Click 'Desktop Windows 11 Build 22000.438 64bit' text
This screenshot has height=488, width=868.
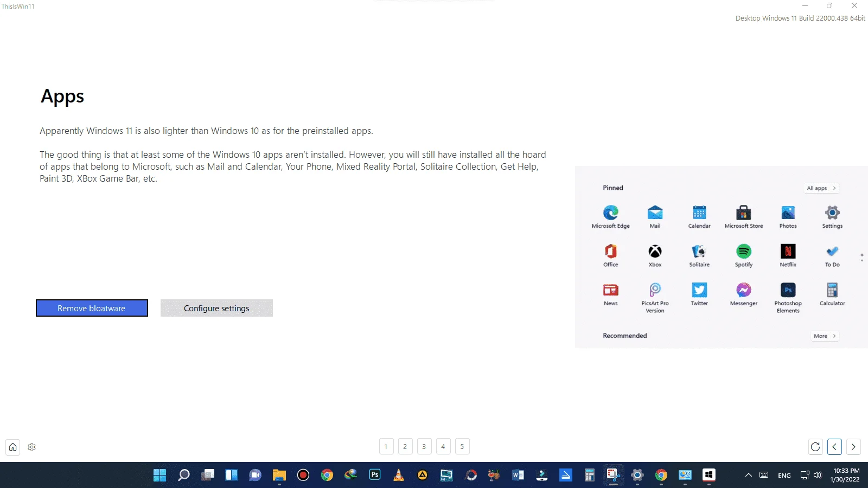[800, 18]
